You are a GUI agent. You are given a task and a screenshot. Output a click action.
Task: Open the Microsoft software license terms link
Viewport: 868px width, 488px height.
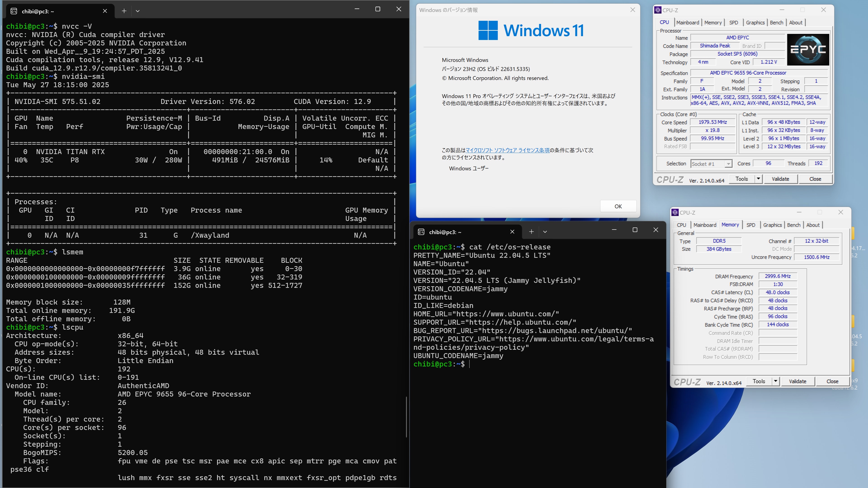tap(507, 150)
